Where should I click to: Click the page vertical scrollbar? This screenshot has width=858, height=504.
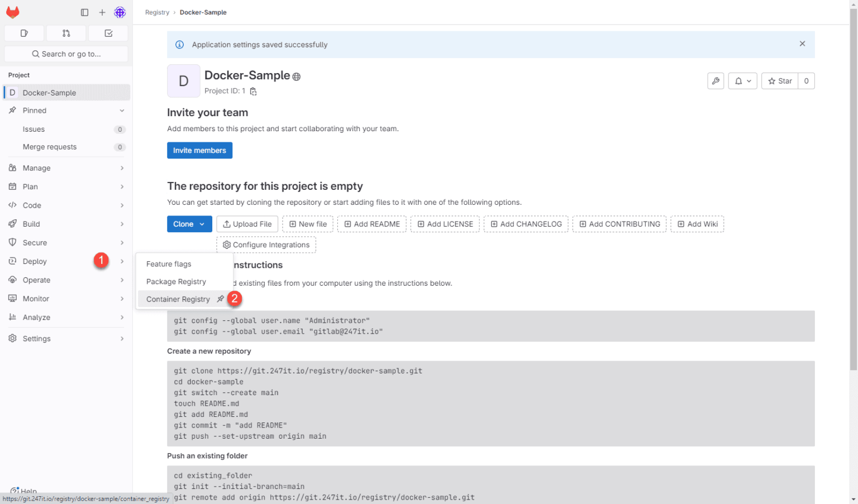853,190
